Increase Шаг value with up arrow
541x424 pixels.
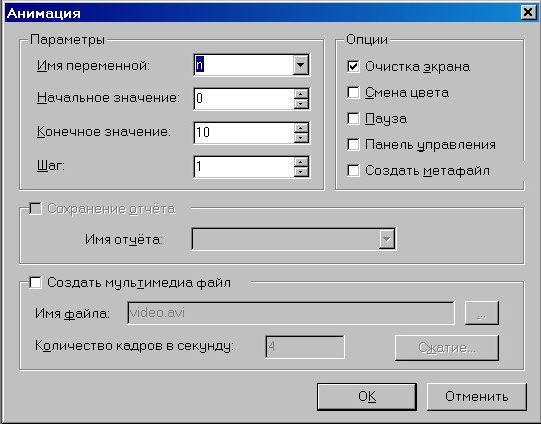(x=301, y=162)
